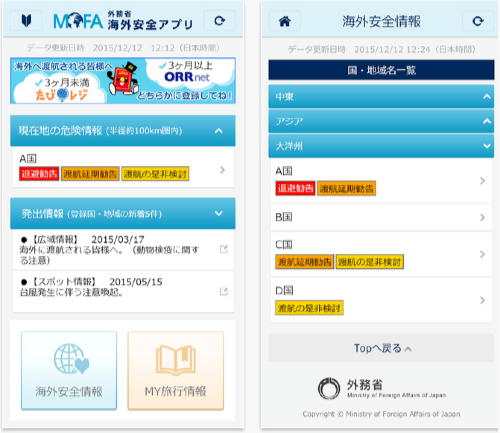Open external link icon for 広域情報 item
Screen dimensions: 500x433
click(x=224, y=249)
